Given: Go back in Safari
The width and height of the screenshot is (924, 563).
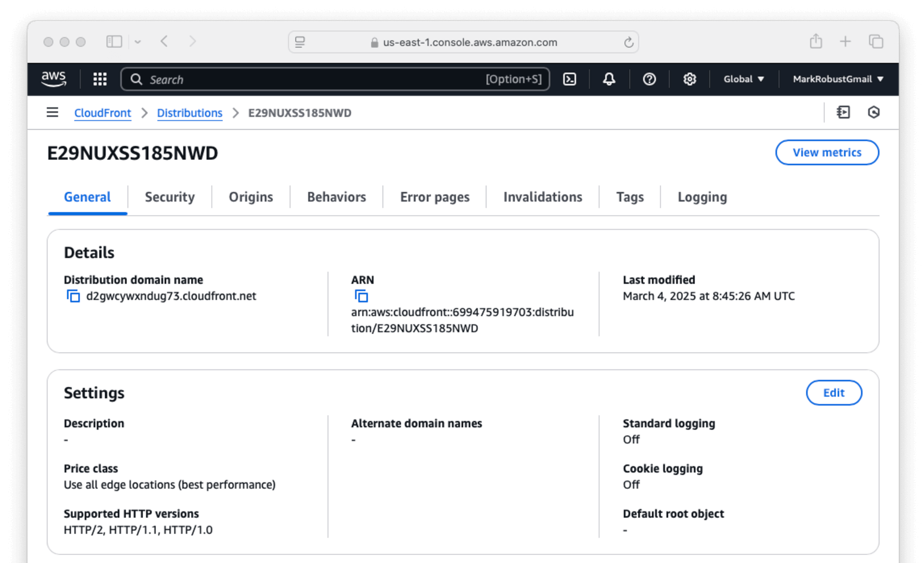Looking at the screenshot, I should coord(164,42).
